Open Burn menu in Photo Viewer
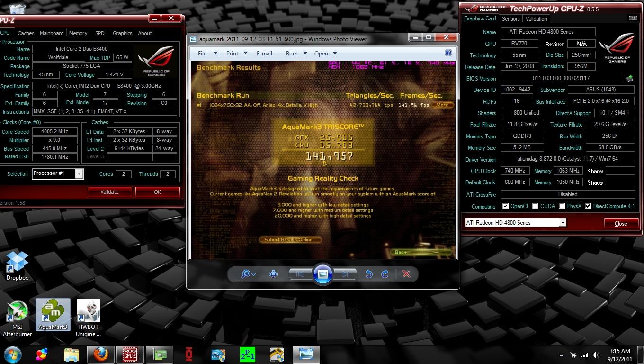The width and height of the screenshot is (644, 364). pyautogui.click(x=296, y=53)
